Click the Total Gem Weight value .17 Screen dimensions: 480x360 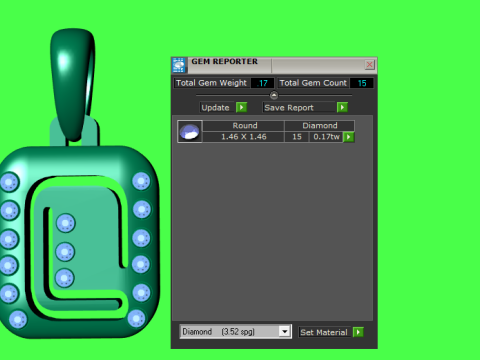point(263,83)
